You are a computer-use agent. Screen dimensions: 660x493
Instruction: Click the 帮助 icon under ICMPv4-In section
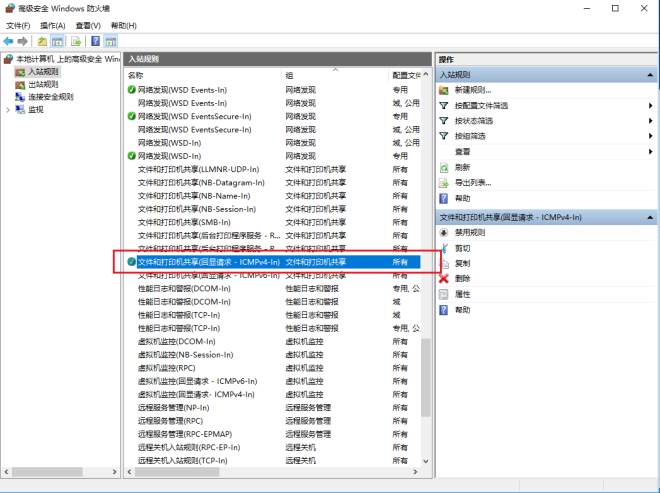pos(444,310)
